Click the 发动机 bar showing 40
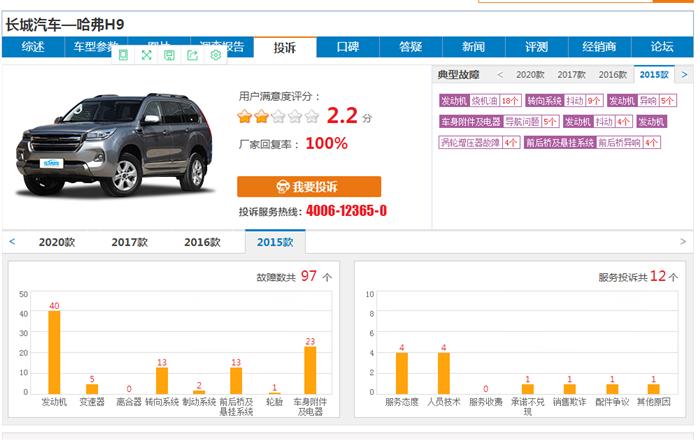Image resolution: width=700 pixels, height=440 pixels. coord(54,352)
